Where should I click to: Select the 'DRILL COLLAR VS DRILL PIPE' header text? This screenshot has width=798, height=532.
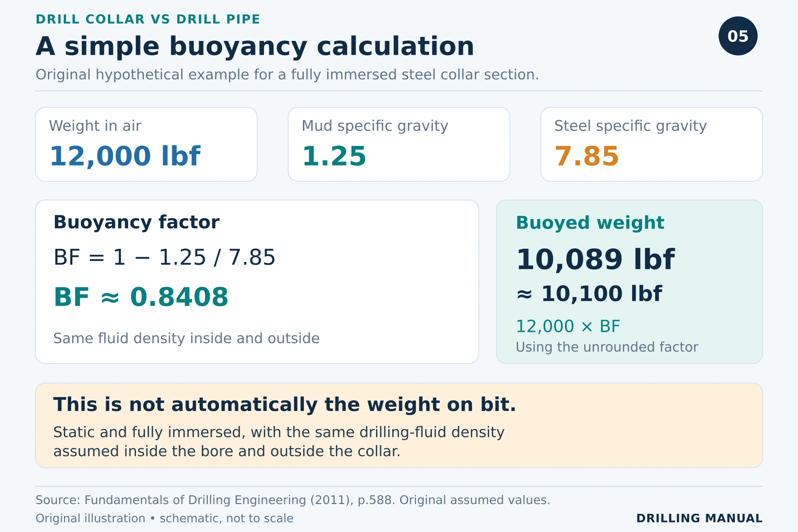point(148,20)
